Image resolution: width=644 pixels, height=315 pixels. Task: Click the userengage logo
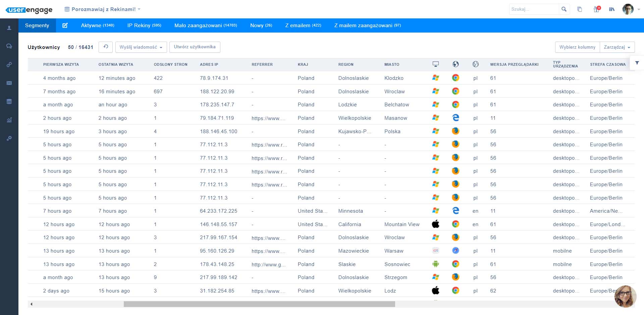[x=29, y=10]
